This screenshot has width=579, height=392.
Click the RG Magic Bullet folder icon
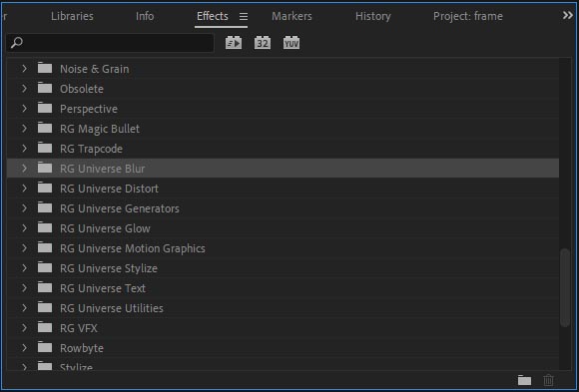45,128
